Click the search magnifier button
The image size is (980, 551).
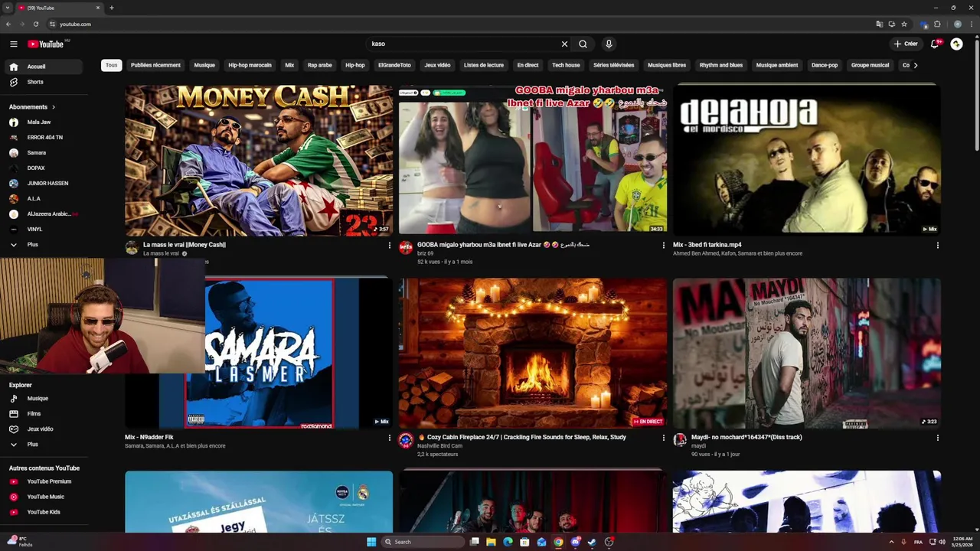point(583,44)
